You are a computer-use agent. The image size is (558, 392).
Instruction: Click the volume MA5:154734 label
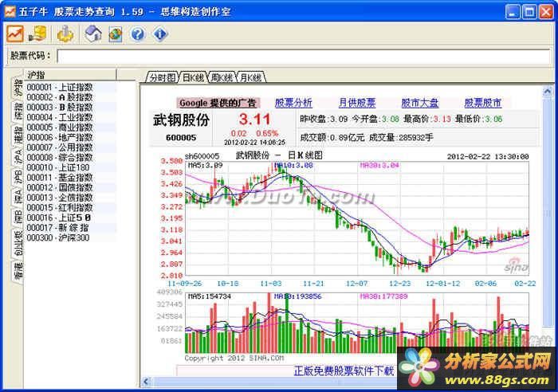[209, 296]
